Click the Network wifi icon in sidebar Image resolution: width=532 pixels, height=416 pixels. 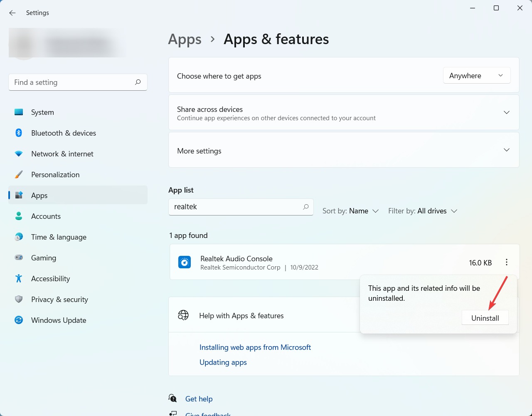pos(19,154)
